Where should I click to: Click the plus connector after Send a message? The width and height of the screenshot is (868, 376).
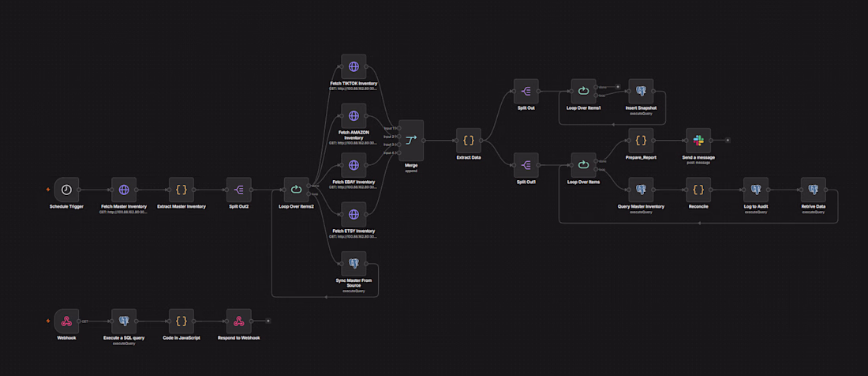click(x=728, y=141)
